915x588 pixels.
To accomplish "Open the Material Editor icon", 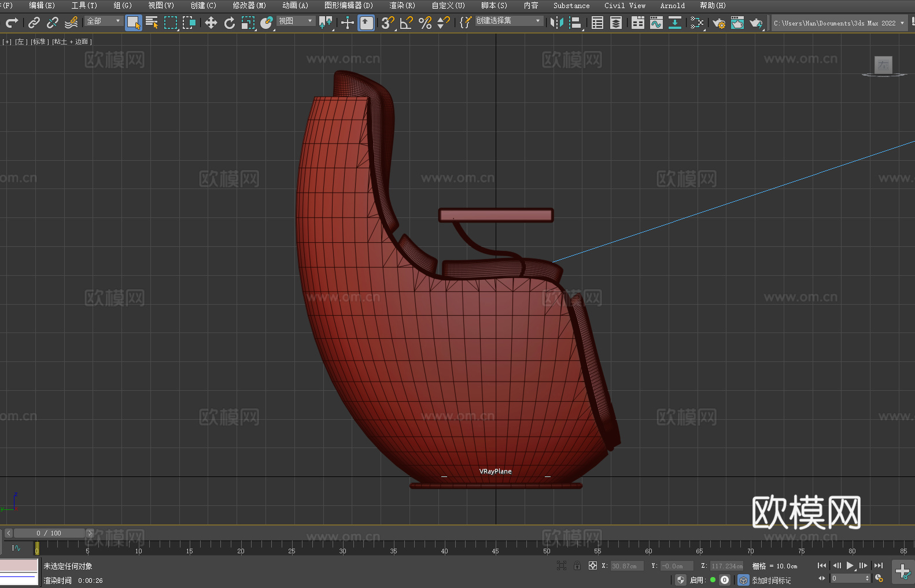I will [697, 23].
